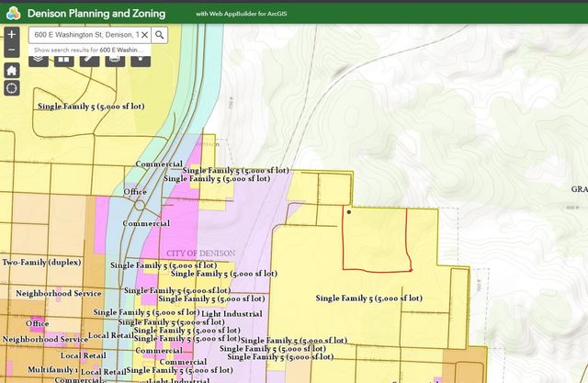Open the rightmost widget below the search bar
Image resolution: width=588 pixels, height=383 pixels.
(140, 59)
